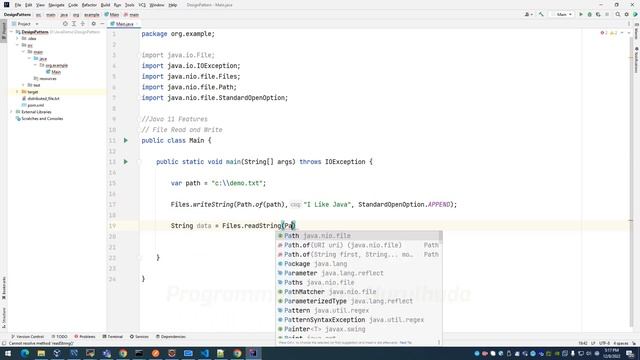Viewport: 640px width, 360px height.
Task: Open the Terminal tool window
Action: [x=112, y=337]
